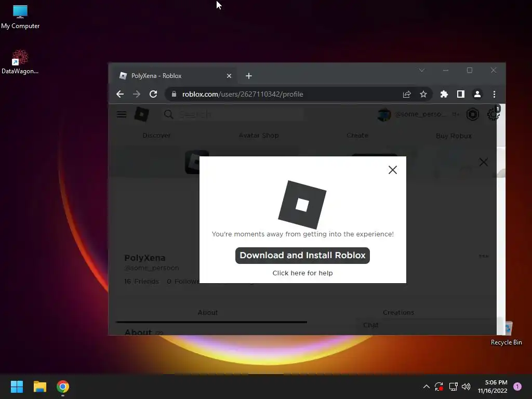532x399 pixels.
Task: Switch to About tab
Action: click(208, 312)
